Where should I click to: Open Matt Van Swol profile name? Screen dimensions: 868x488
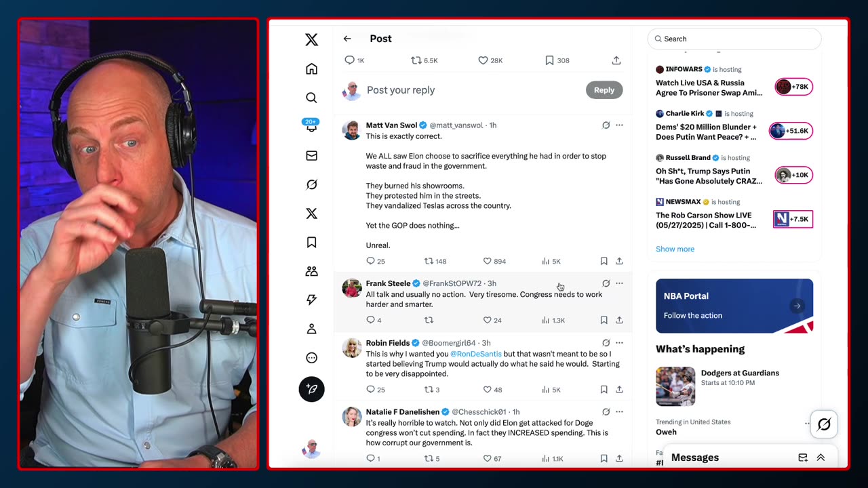pyautogui.click(x=392, y=125)
